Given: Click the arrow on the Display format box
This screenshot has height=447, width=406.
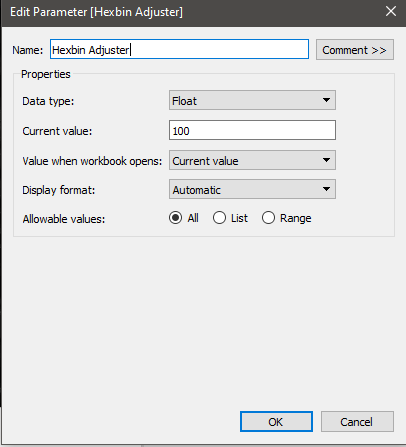Looking at the screenshot, I should (x=326, y=189).
